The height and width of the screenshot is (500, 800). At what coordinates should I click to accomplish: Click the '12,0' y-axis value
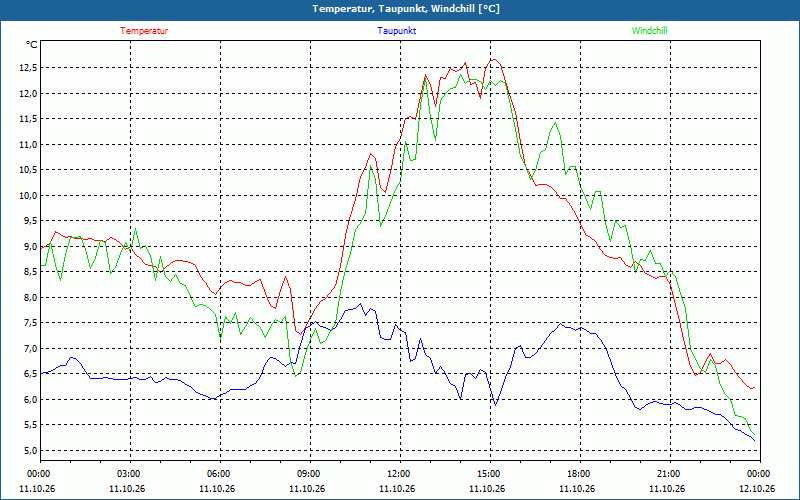[29, 93]
